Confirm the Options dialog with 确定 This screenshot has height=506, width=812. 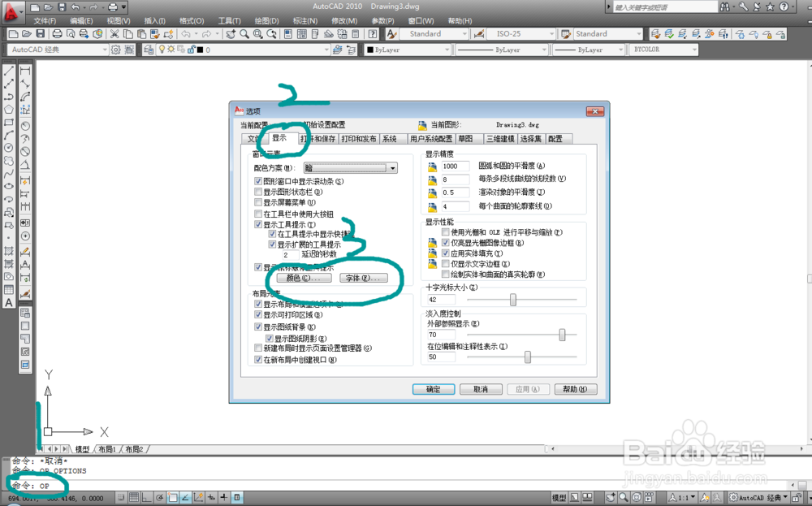click(434, 389)
